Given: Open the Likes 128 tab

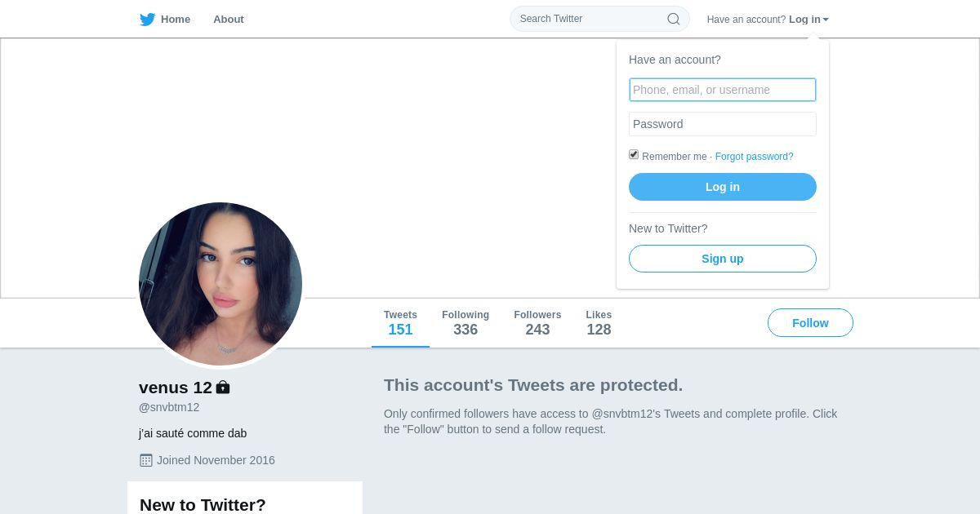Looking at the screenshot, I should pyautogui.click(x=599, y=323).
